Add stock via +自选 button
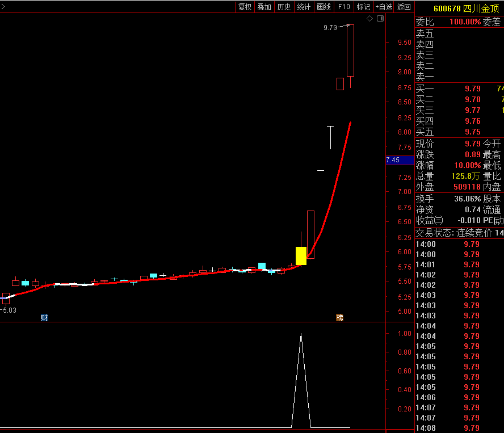This screenshot has width=504, height=433. (384, 7)
